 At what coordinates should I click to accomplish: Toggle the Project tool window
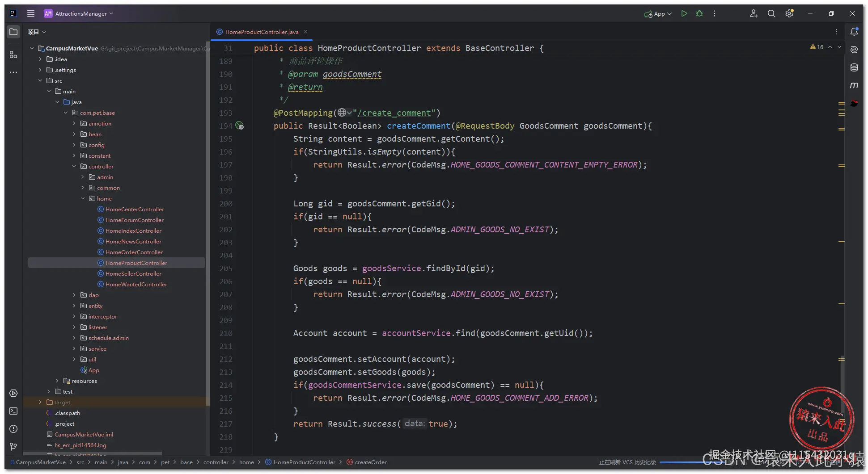[x=13, y=32]
